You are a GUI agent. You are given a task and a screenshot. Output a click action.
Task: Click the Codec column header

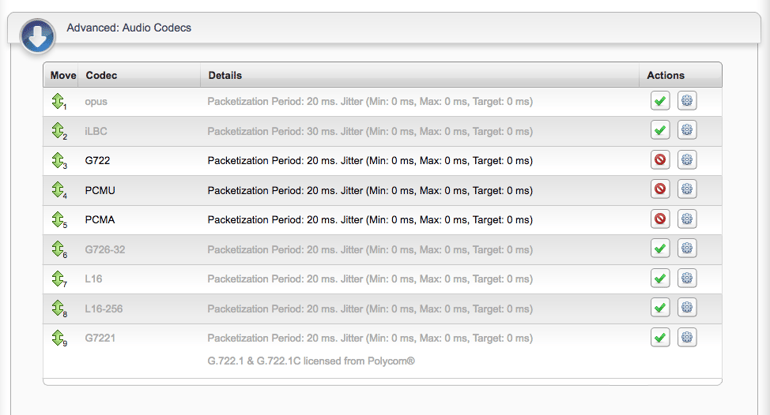tap(102, 75)
